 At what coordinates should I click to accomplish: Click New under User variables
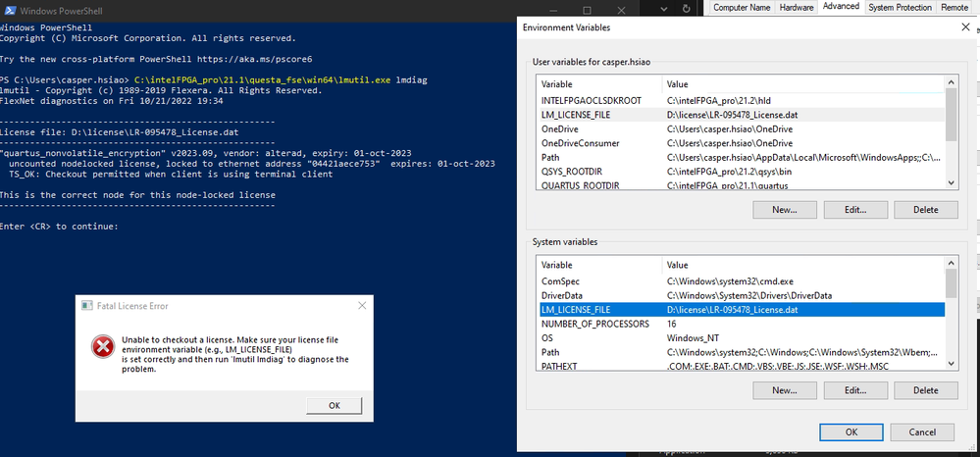tap(783, 210)
